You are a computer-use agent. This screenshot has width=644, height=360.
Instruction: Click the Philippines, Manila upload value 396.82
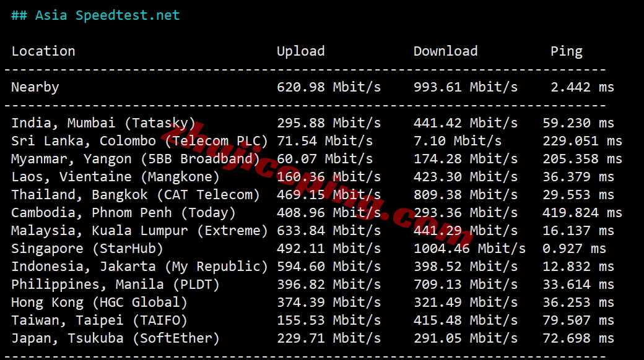[x=300, y=285]
